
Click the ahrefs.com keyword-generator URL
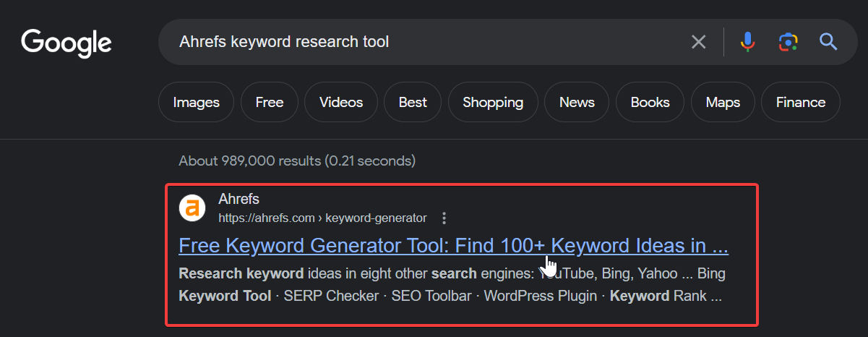point(322,218)
